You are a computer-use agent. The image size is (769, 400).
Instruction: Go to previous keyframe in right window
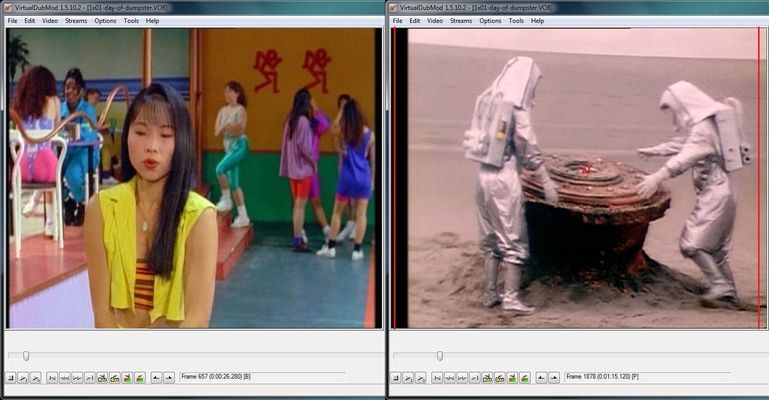487,377
